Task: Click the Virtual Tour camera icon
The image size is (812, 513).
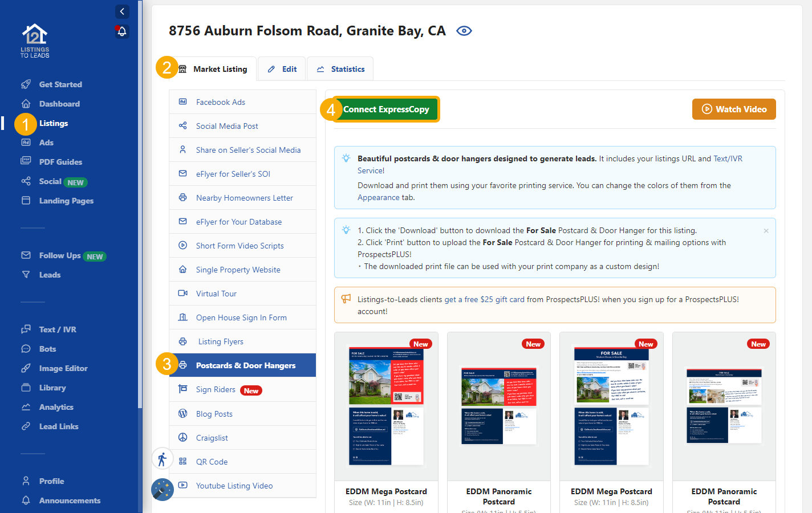Action: (182, 294)
